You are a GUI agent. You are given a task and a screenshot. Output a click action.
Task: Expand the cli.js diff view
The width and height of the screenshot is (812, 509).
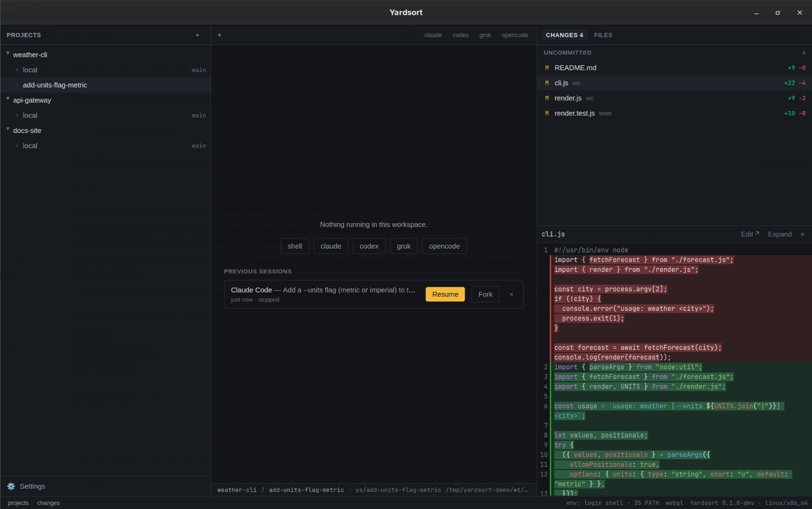(780, 234)
